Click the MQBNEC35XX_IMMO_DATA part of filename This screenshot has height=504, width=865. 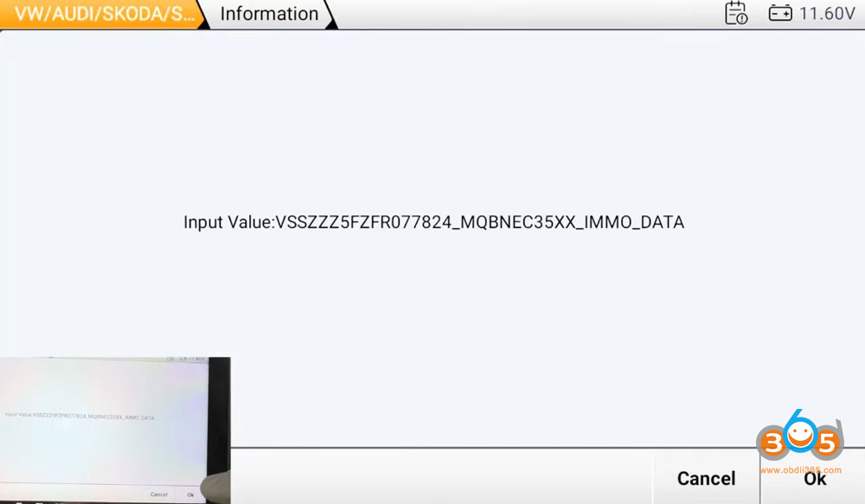point(572,222)
